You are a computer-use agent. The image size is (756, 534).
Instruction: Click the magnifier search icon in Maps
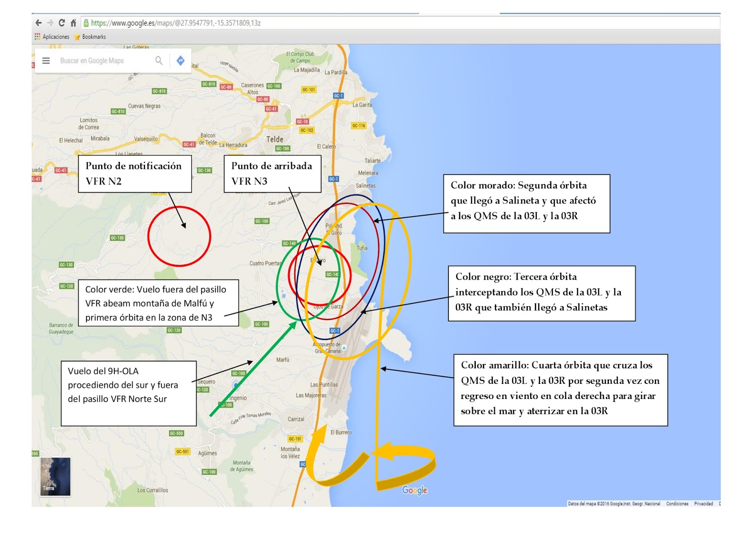(x=159, y=60)
